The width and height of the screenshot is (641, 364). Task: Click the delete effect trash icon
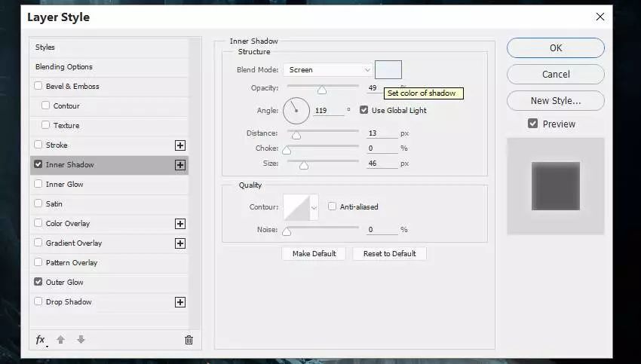coord(189,340)
